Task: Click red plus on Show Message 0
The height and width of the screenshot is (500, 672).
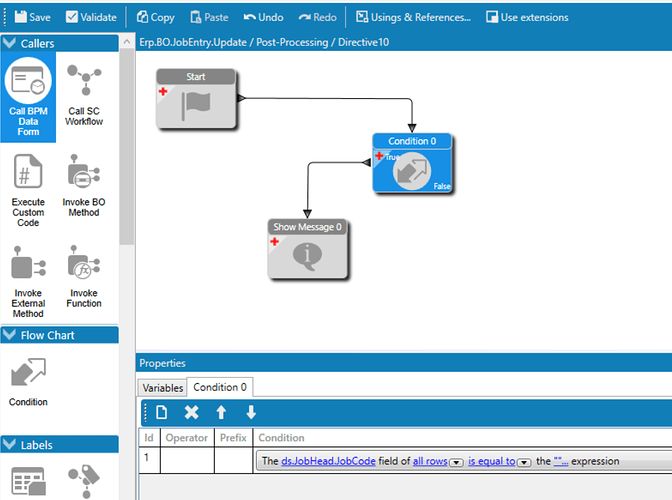Action: click(x=274, y=242)
